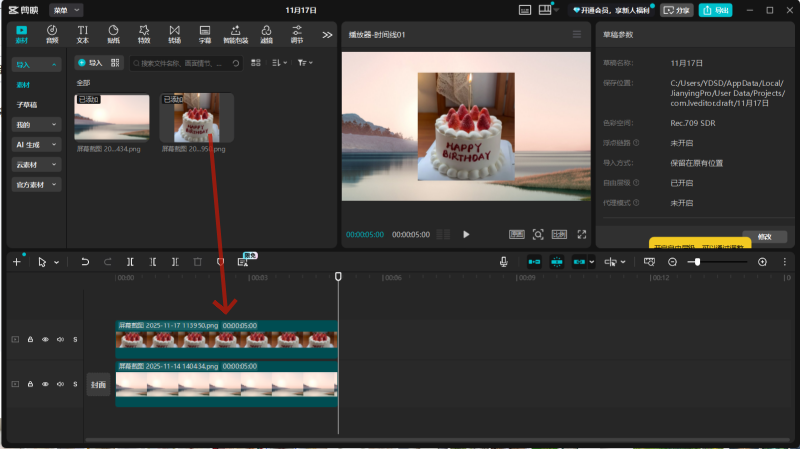The height and width of the screenshot is (449, 800).
Task: Select 子草稿 in the left sidebar
Action: (27, 104)
